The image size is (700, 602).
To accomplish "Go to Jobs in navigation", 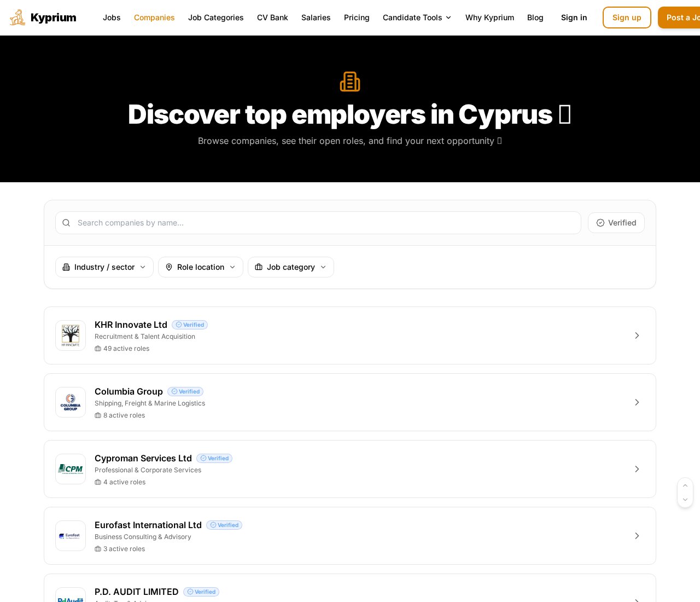I will (112, 18).
